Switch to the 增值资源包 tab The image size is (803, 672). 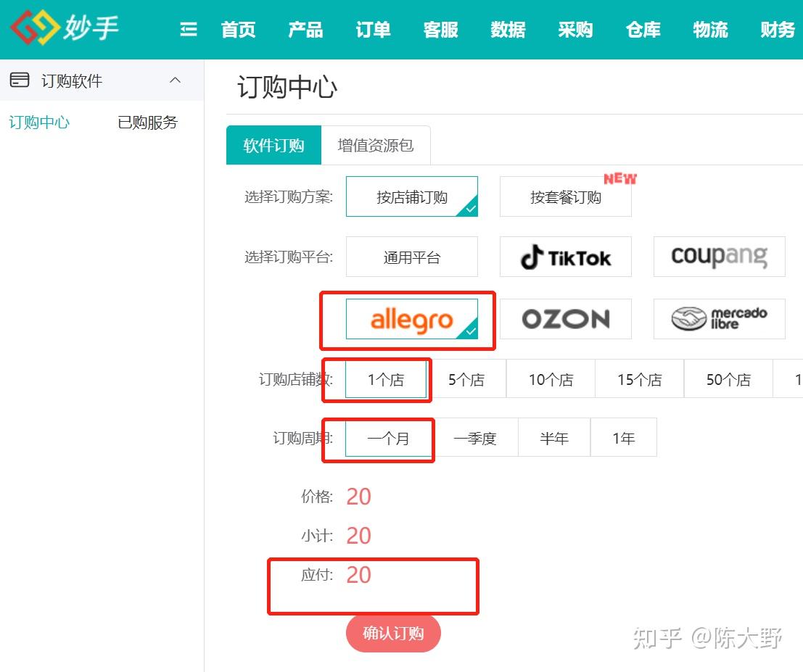coord(376,146)
